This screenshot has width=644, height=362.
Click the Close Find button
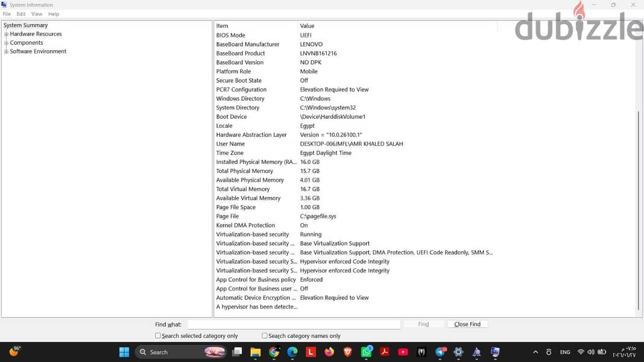[468, 324]
